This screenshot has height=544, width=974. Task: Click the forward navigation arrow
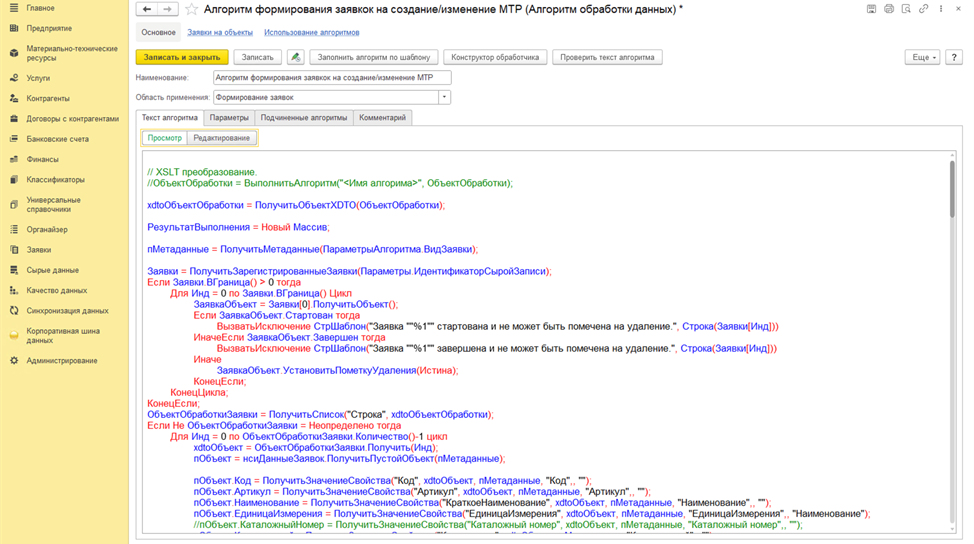click(168, 9)
